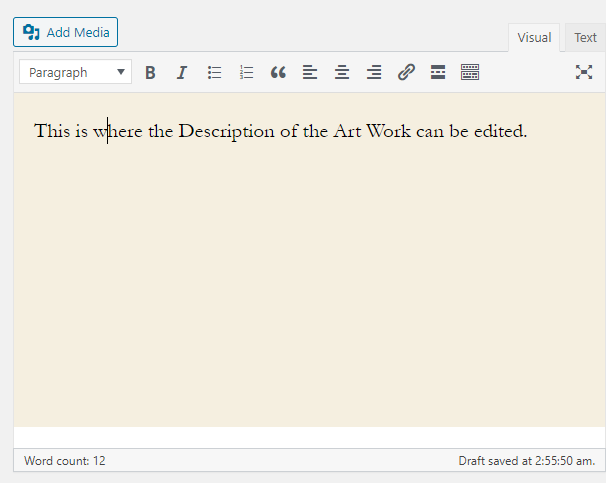Insert a bulleted list
The width and height of the screenshot is (606, 483).
click(x=214, y=72)
